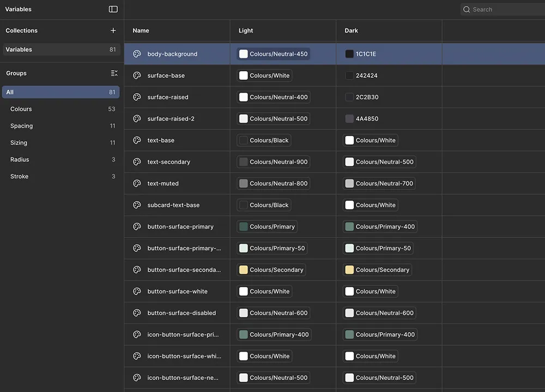Screen dimensions: 545x392
Task: Click the palette icon for icon-button-surface-ne... row
Action: pos(137,377)
